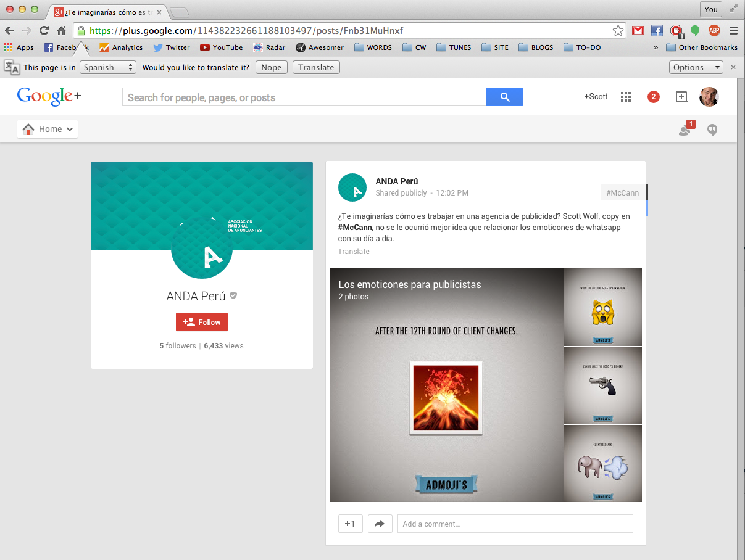The height and width of the screenshot is (560, 745).
Task: Open the Hangouts quote icon
Action: click(712, 130)
